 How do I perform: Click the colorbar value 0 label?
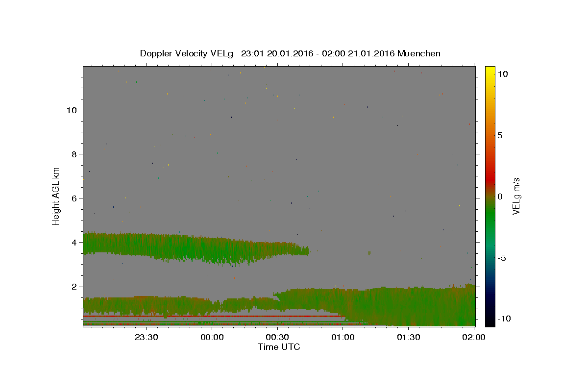point(500,196)
